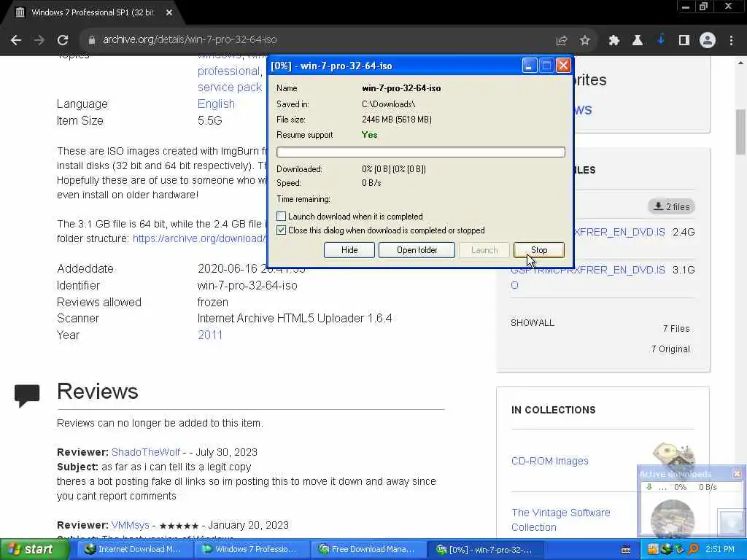
Task: Click the site lock icon in address bar
Action: pyautogui.click(x=91, y=40)
